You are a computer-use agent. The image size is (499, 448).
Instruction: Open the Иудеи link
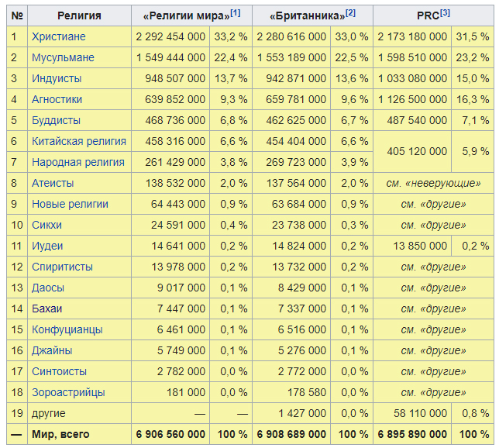47,246
